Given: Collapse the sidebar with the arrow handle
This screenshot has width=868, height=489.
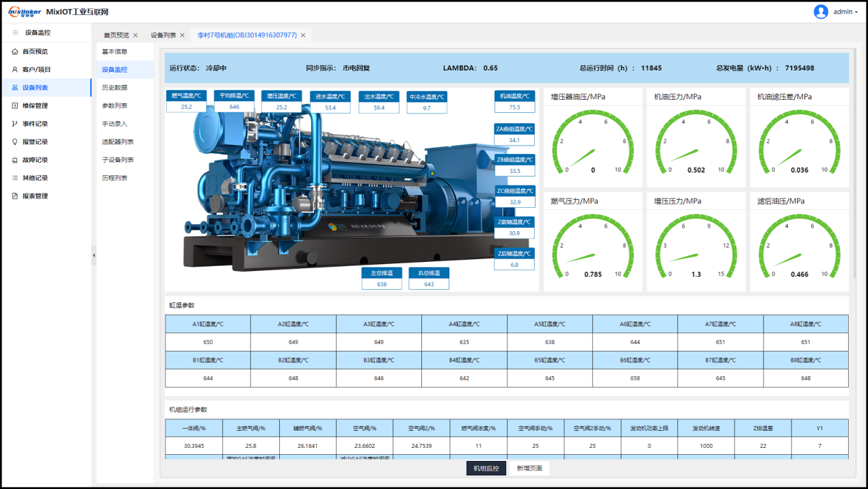Looking at the screenshot, I should tap(94, 255).
